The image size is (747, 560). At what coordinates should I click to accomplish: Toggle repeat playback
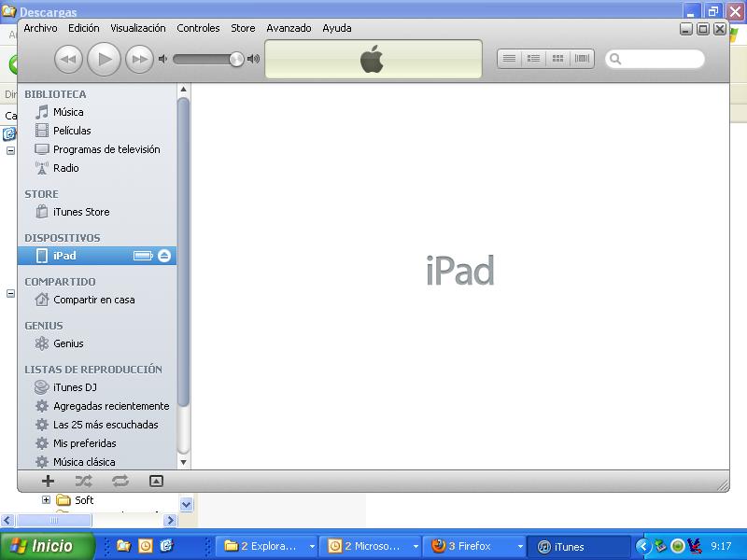tap(120, 481)
